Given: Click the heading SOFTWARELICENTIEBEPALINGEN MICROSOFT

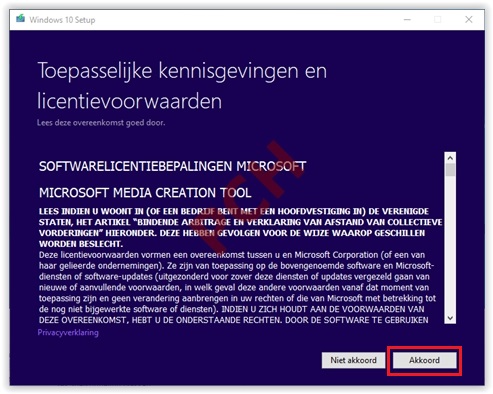Looking at the screenshot, I should click(x=172, y=166).
